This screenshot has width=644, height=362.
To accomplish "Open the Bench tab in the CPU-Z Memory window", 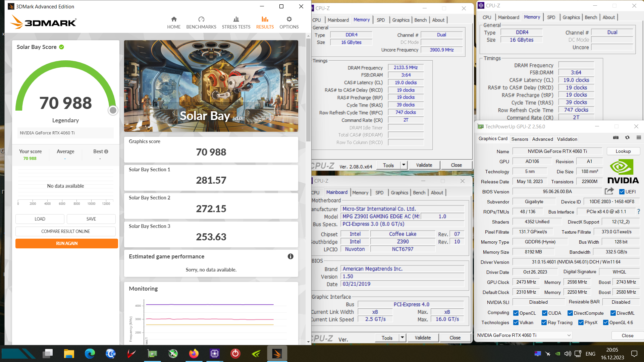I will coord(421,20).
